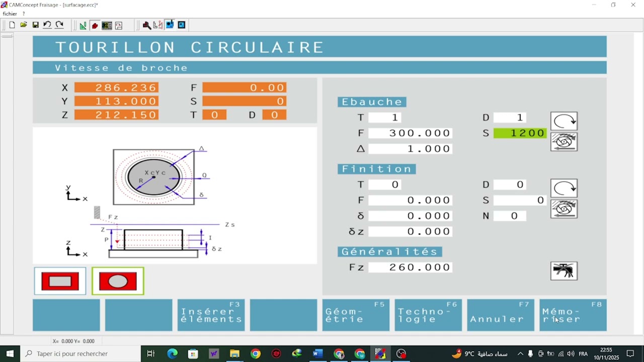Viewport: 644px width, 362px height.
Task: Click the blue square simulation icon
Action: click(182, 25)
